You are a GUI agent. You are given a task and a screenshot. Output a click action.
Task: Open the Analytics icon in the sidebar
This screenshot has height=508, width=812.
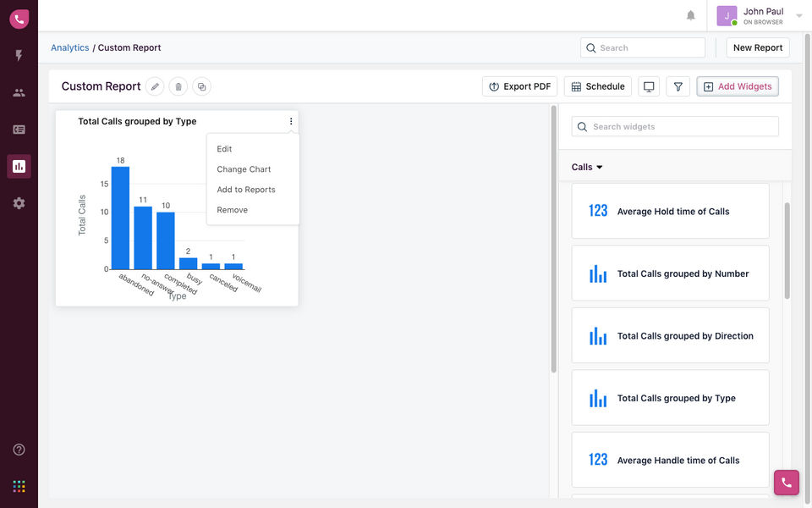click(x=19, y=166)
